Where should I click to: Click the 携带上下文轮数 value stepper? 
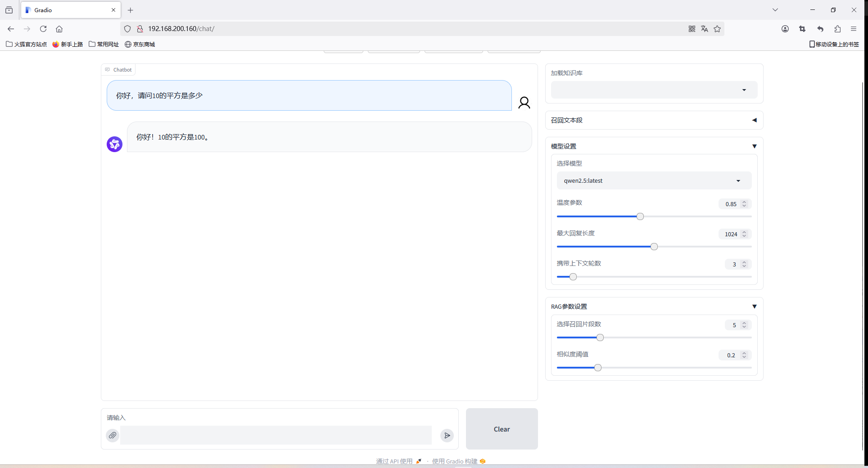pyautogui.click(x=744, y=264)
